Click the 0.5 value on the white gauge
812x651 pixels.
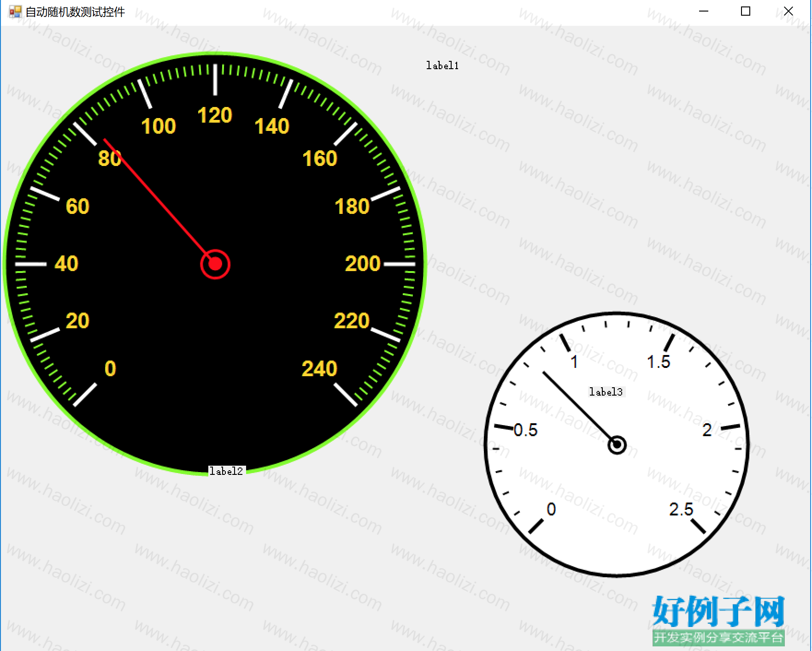tap(526, 430)
